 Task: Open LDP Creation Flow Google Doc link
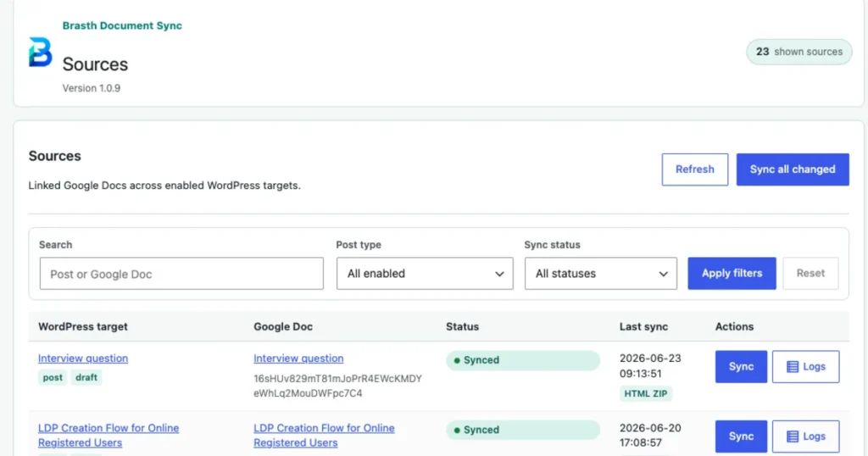324,435
